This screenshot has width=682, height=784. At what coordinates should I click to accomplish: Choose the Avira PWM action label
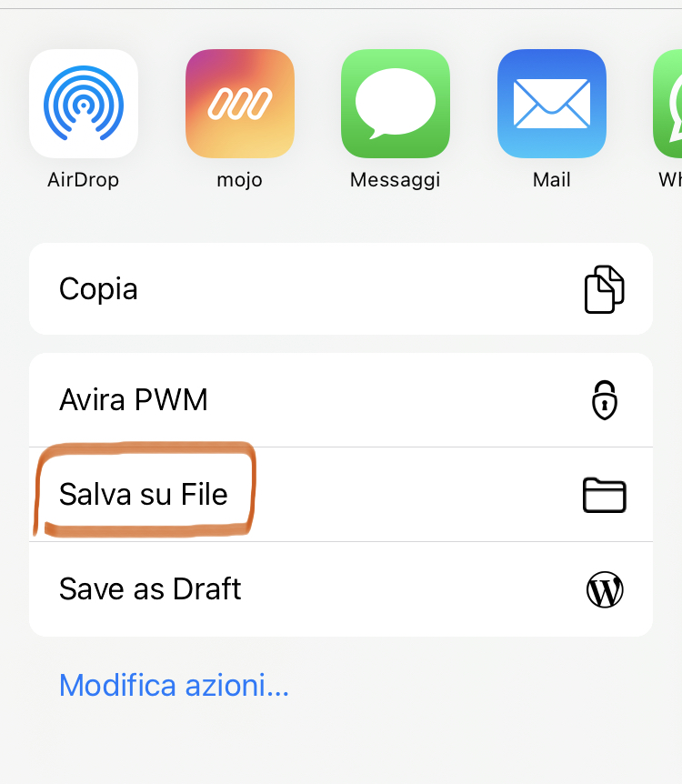pos(133,400)
